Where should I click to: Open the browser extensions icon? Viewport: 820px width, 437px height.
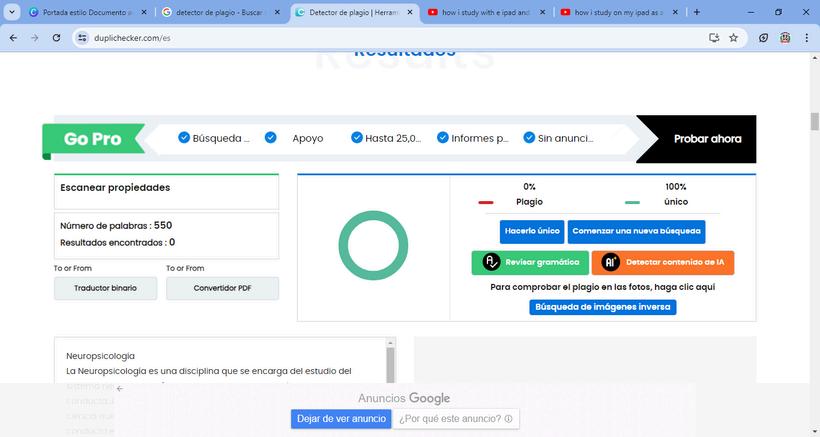coord(764,38)
